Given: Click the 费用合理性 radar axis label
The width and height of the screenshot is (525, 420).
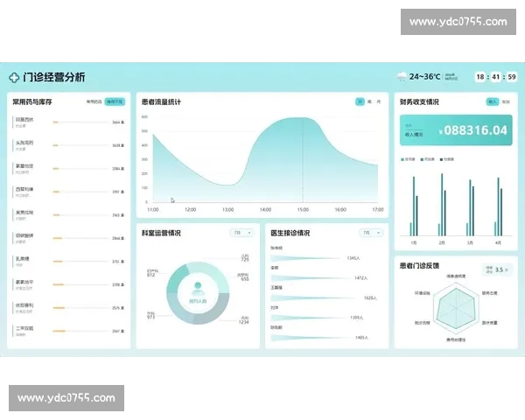Looking at the screenshot, I should click(x=456, y=339).
